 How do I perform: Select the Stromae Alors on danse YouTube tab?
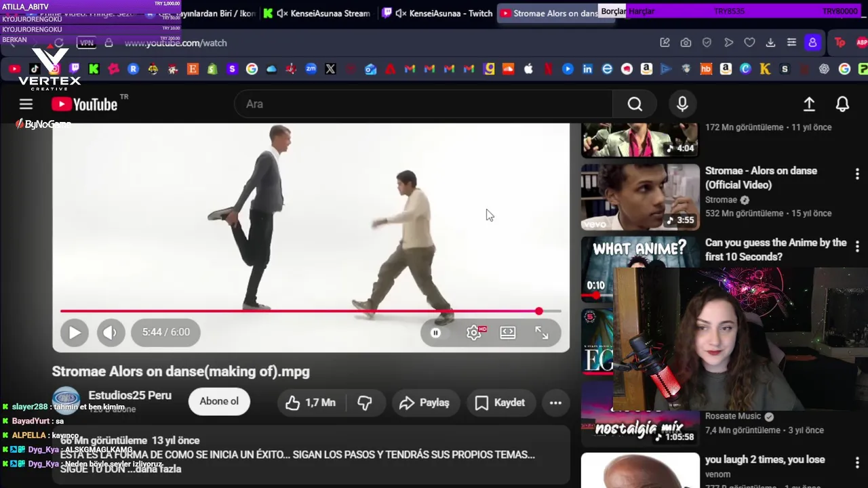point(556,13)
